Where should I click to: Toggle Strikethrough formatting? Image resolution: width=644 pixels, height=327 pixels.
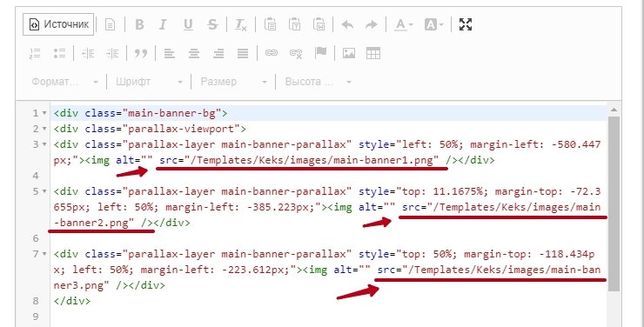[x=212, y=24]
